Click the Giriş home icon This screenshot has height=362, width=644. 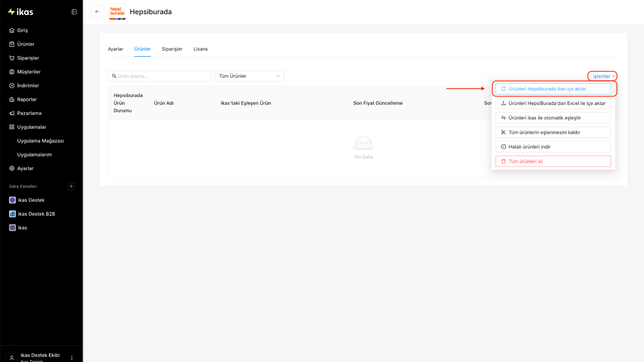12,30
